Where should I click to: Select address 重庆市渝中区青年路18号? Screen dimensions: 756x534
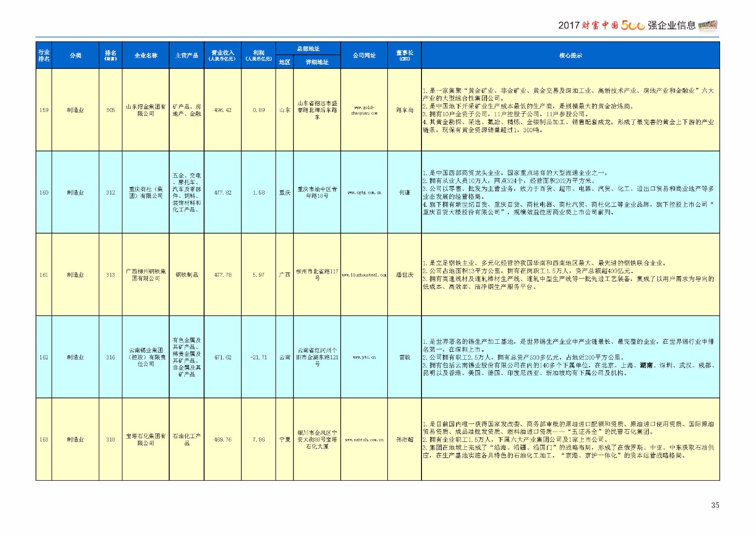point(317,193)
